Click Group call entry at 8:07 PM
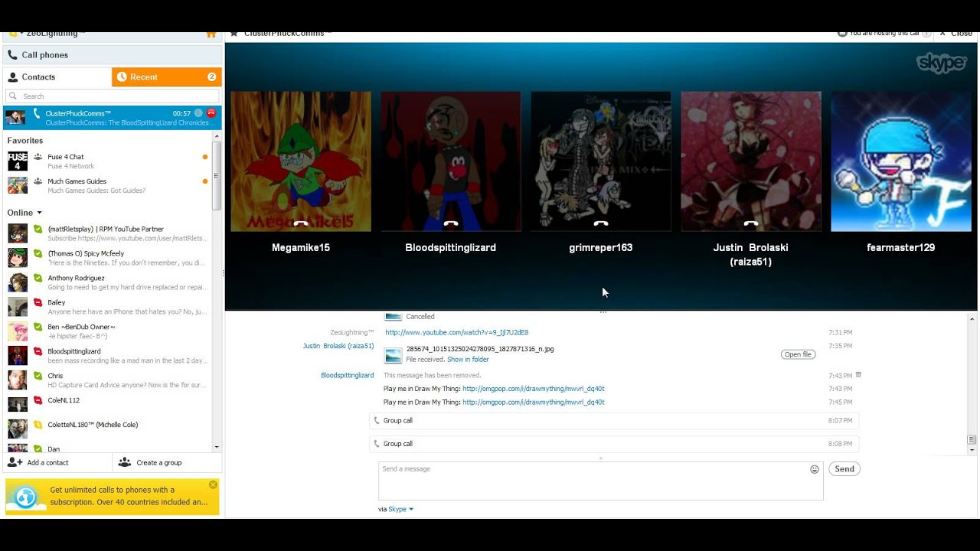980x551 pixels. (614, 421)
